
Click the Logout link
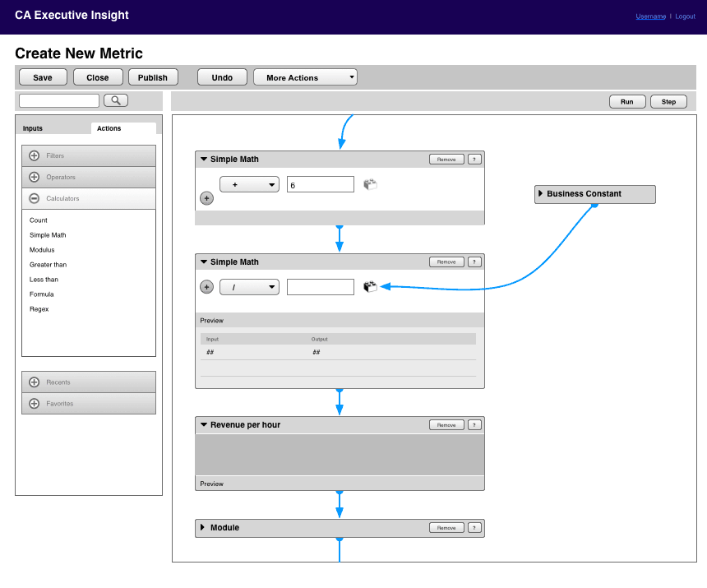[685, 16]
